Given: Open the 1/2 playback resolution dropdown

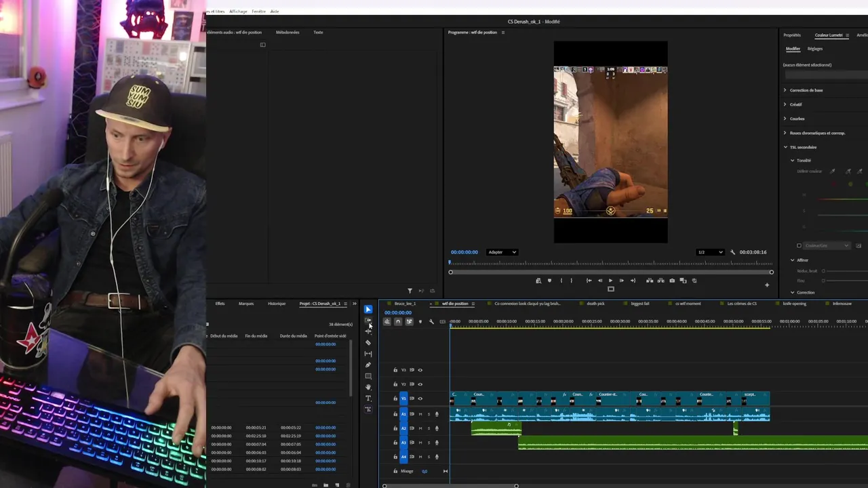Looking at the screenshot, I should pyautogui.click(x=710, y=252).
